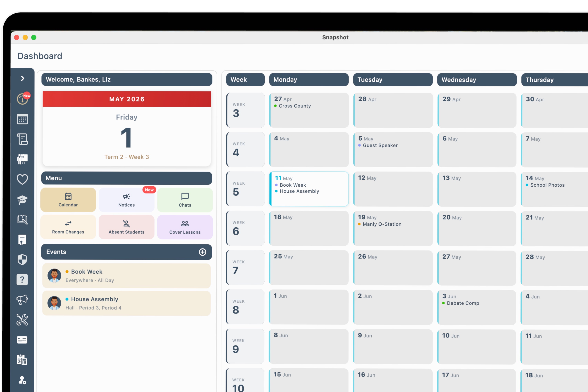Select the 25 May day cell
Viewport: 588px width, 392px height.
pyautogui.click(x=309, y=268)
